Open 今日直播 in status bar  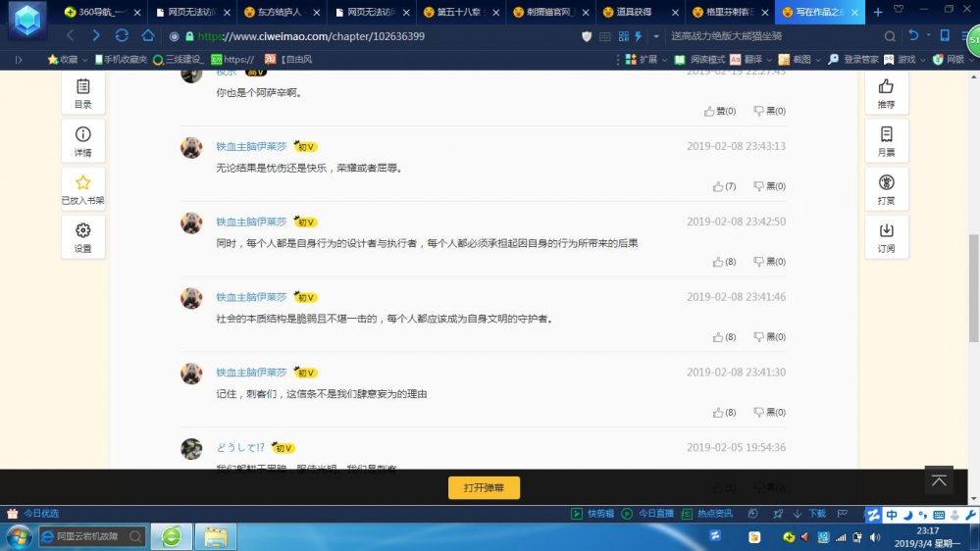coord(647,514)
